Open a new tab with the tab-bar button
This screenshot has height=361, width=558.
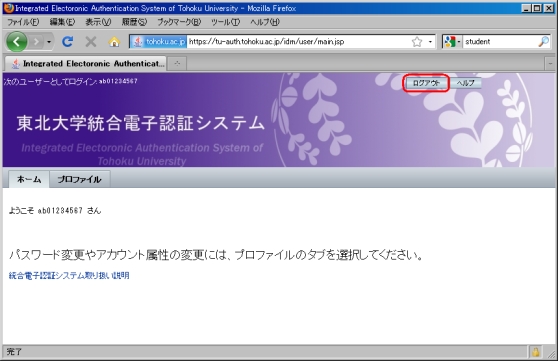(177, 64)
